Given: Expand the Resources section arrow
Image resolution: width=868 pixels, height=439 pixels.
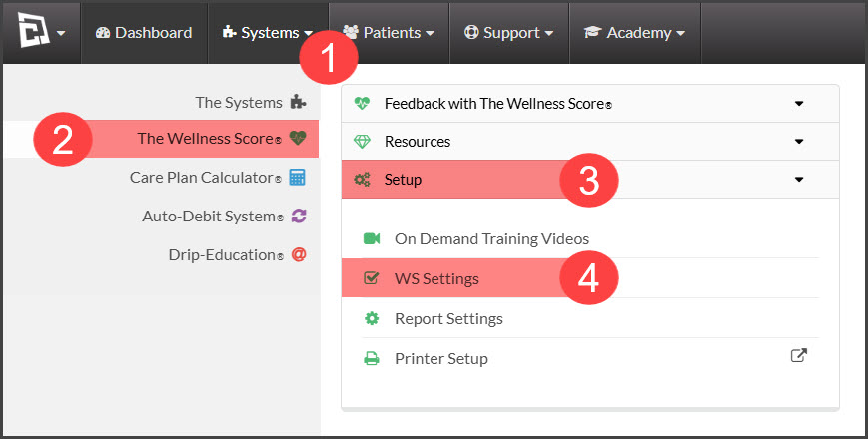Looking at the screenshot, I should pyautogui.click(x=799, y=142).
